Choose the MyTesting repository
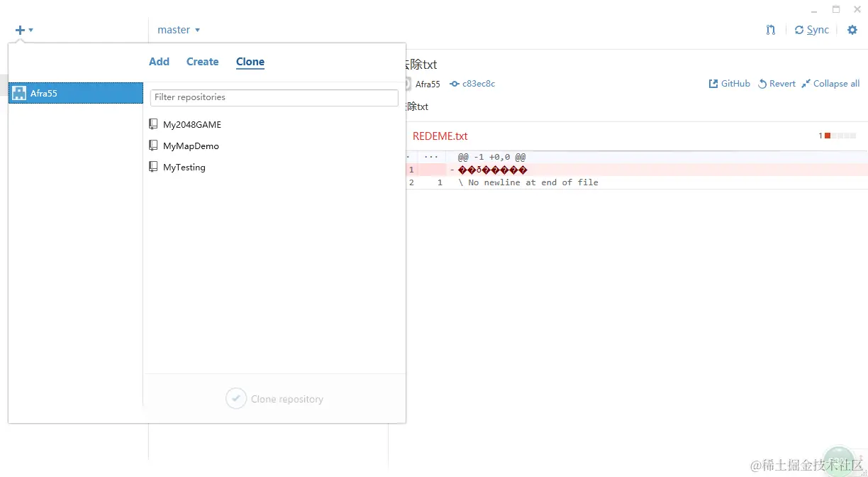Image resolution: width=868 pixels, height=477 pixels. pyautogui.click(x=184, y=167)
